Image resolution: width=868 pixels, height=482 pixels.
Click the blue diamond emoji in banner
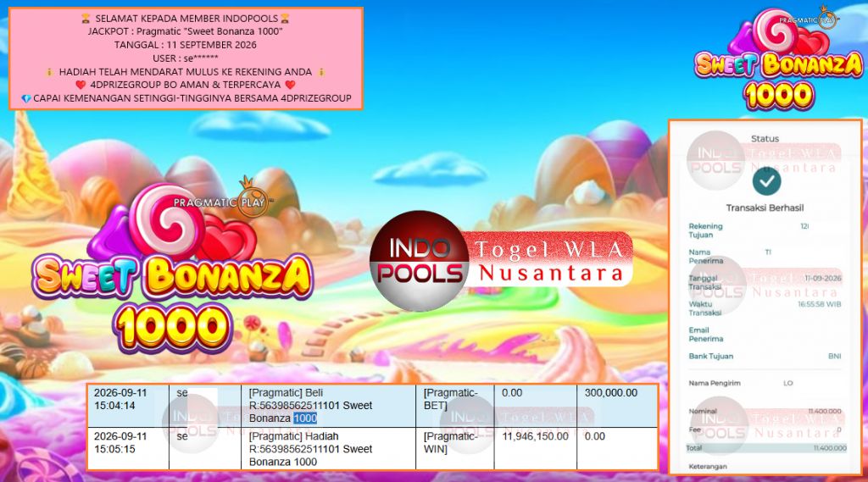(26, 98)
